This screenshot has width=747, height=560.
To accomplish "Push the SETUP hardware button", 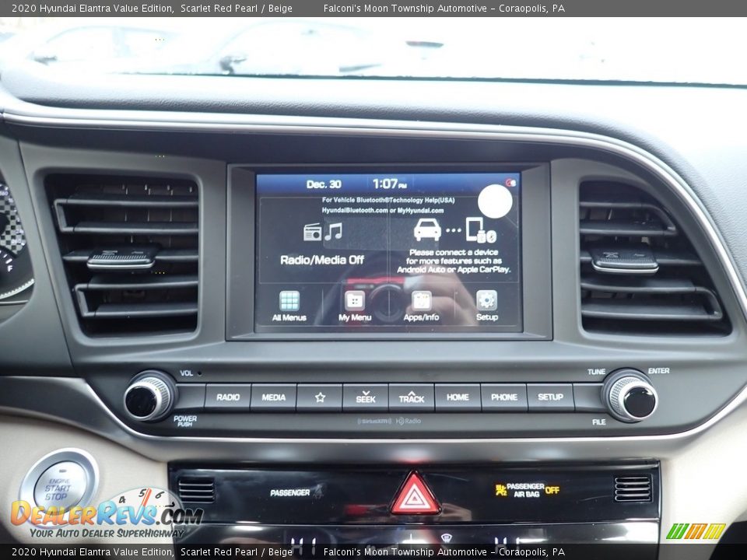I will (550, 397).
